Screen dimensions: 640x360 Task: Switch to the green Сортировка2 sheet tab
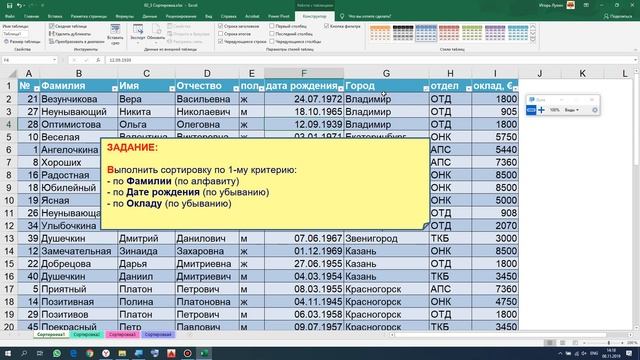pyautogui.click(x=87, y=335)
